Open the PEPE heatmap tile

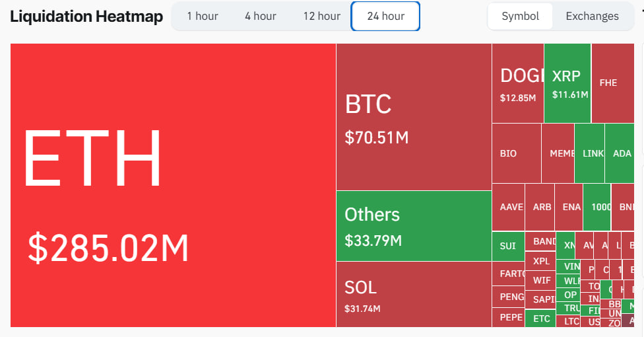(508, 317)
